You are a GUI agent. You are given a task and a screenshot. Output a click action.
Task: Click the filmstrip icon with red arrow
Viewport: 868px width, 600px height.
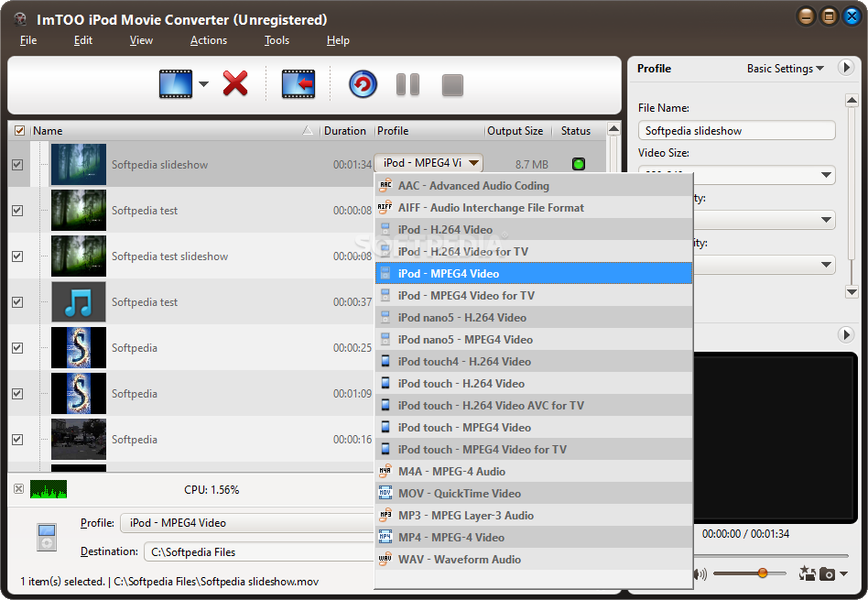coord(298,84)
